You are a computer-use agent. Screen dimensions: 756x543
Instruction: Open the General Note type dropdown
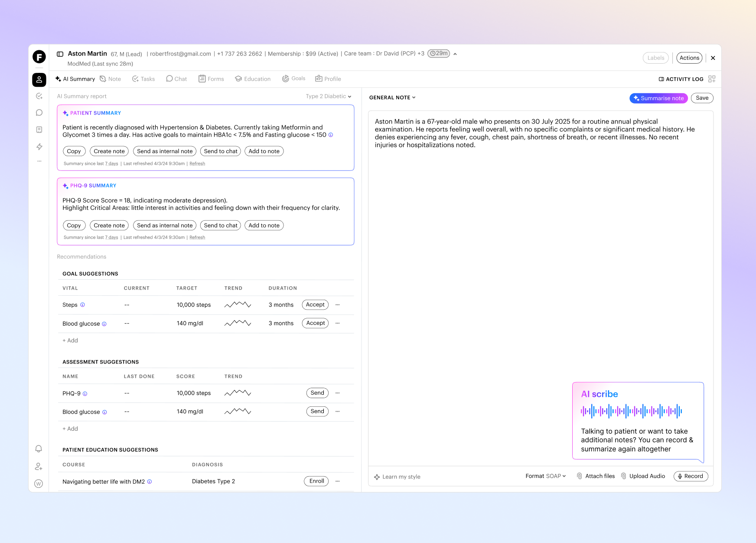tap(392, 98)
